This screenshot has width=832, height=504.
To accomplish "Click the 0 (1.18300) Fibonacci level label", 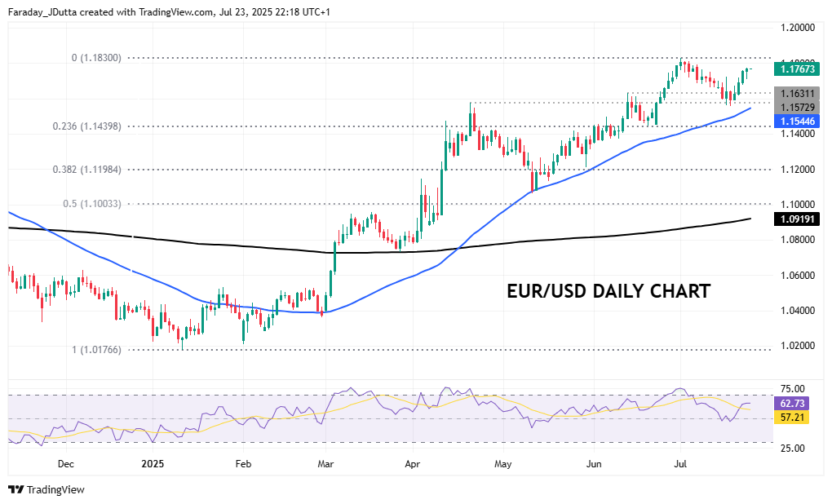I will tap(96, 58).
